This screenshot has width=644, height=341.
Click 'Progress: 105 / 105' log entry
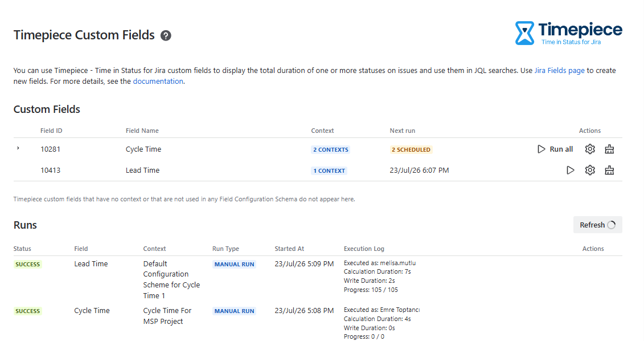coord(371,290)
